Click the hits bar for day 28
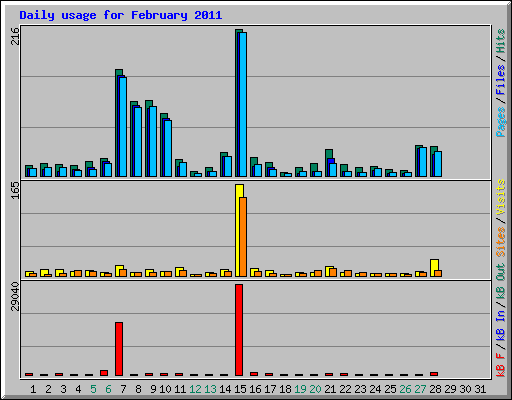This screenshot has height=400, width=512. point(432,161)
